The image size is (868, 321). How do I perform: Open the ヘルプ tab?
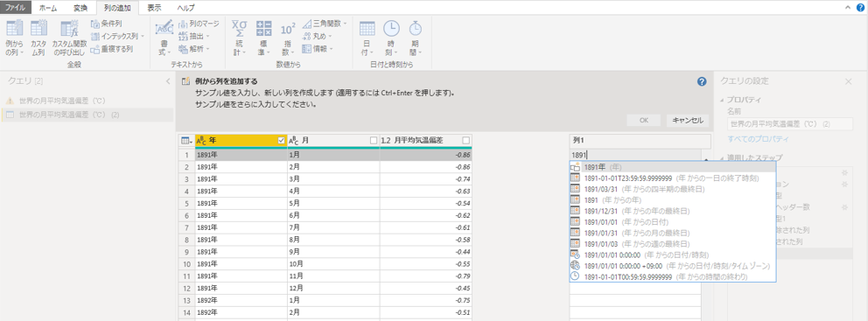point(185,8)
